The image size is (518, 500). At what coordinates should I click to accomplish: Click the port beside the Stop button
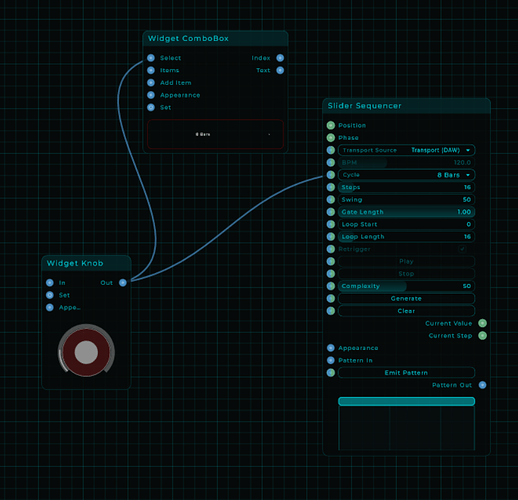click(x=331, y=274)
